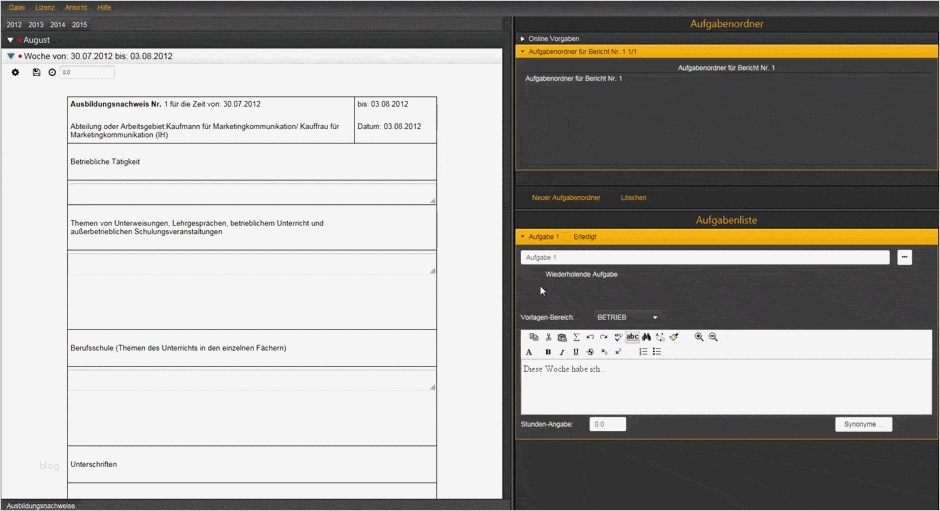Switch to the 2014 year tab
The image size is (940, 511).
tap(57, 24)
